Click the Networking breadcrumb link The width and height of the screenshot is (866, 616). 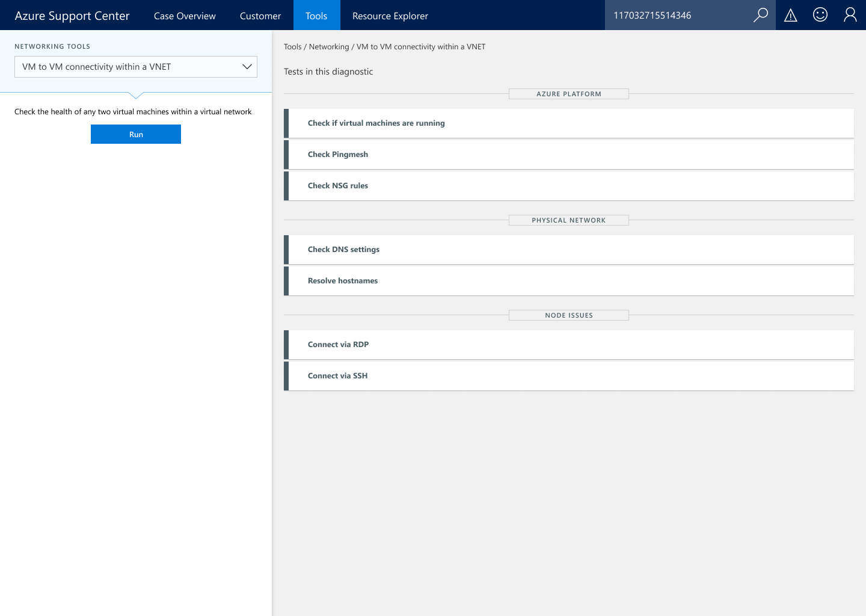pyautogui.click(x=329, y=47)
